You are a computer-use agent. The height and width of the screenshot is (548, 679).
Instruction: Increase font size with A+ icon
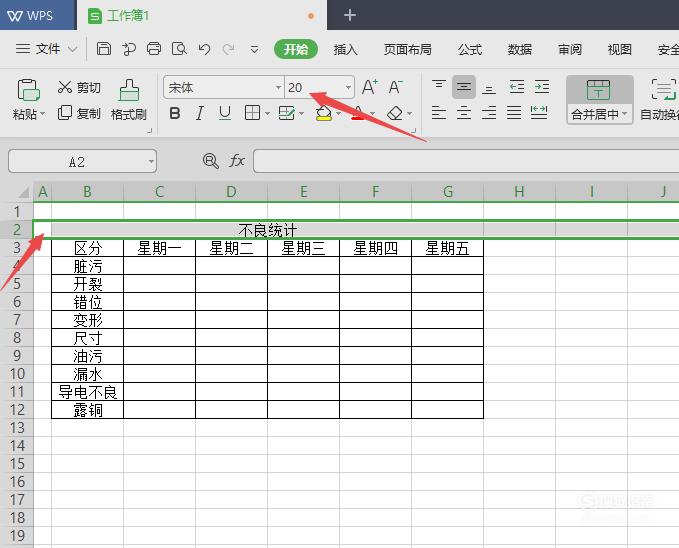[x=370, y=87]
